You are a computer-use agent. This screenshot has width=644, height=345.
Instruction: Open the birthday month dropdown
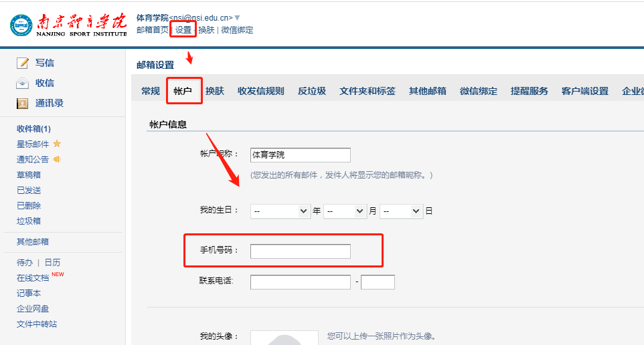coord(345,211)
